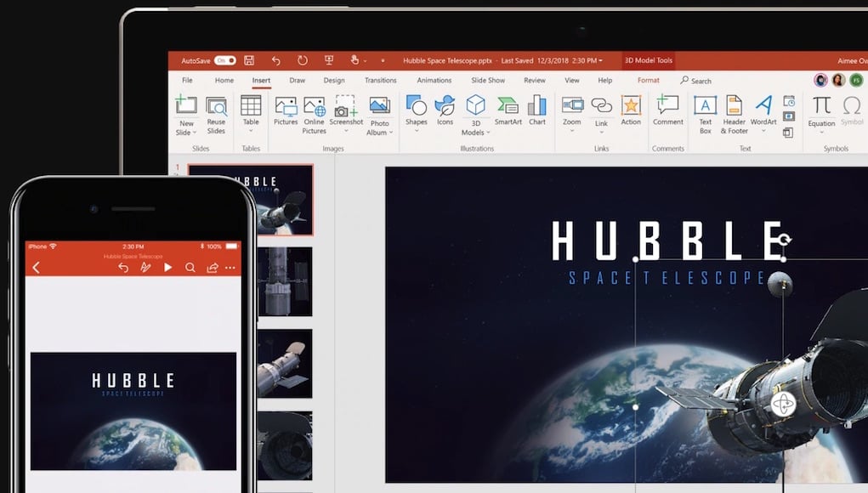The width and height of the screenshot is (868, 493).
Task: Click Date & Time icon in Text group
Action: pyautogui.click(x=789, y=101)
